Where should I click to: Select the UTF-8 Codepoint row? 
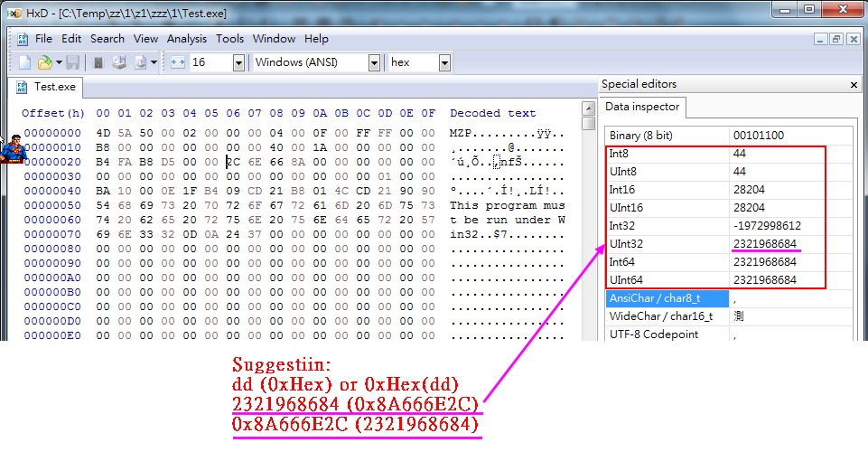coord(729,334)
